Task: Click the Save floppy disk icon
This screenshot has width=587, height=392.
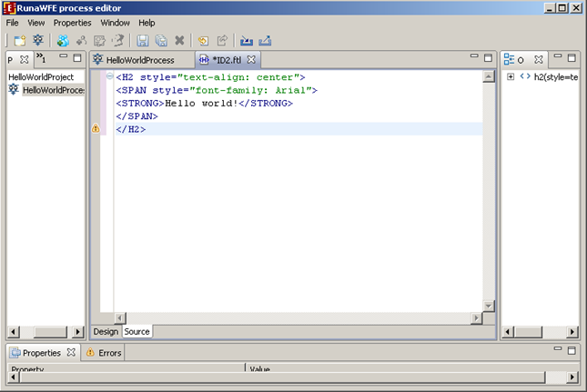Action: coord(143,41)
